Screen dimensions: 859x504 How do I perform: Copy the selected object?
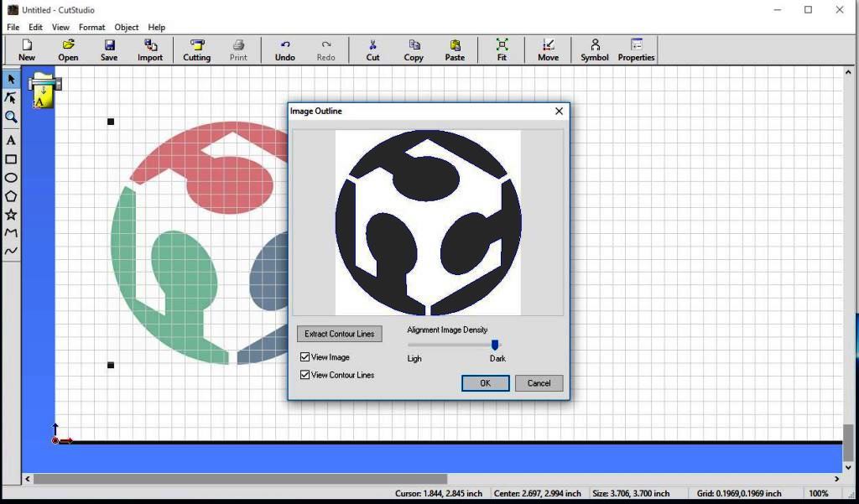(x=414, y=50)
